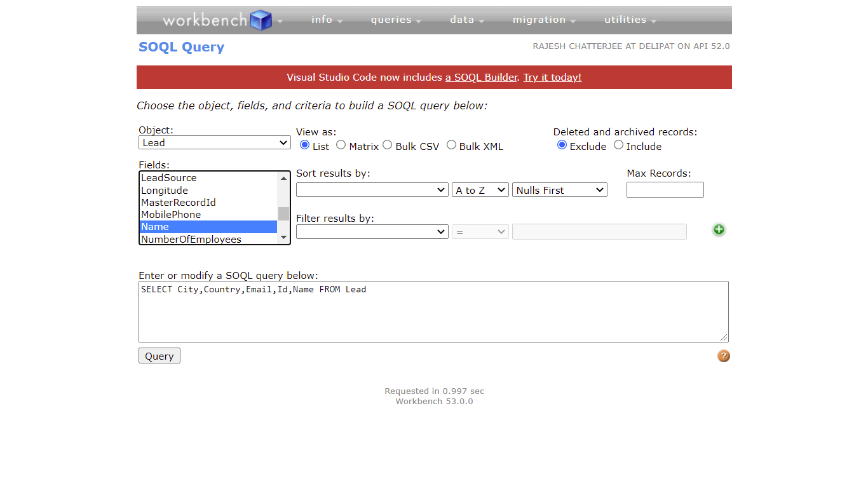The width and height of the screenshot is (868, 488).
Task: Open the info menu
Action: (327, 20)
